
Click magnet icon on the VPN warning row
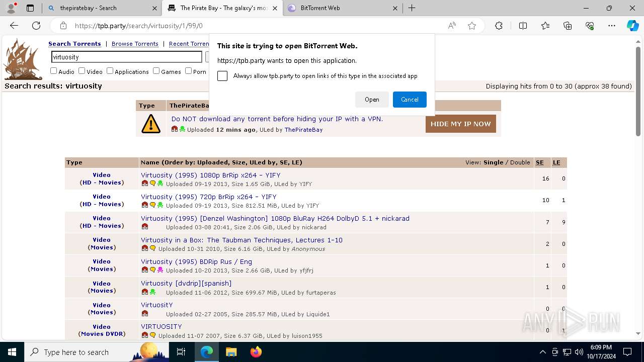(x=175, y=129)
